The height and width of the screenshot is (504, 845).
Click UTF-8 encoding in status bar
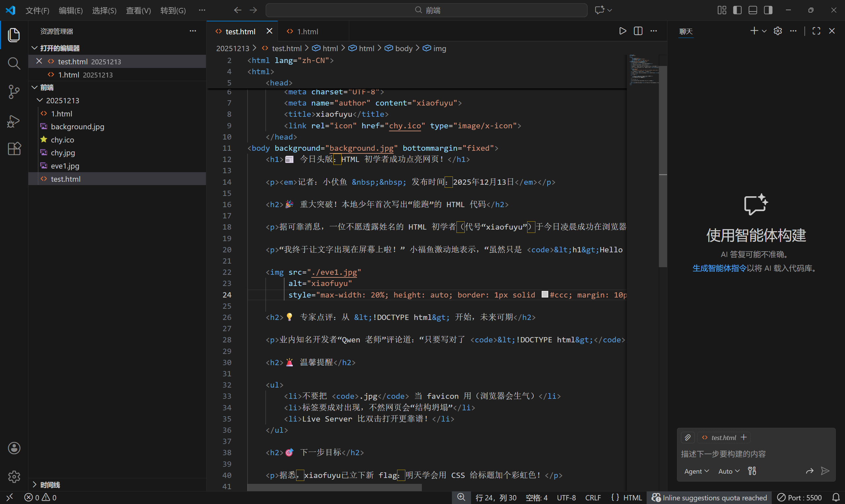coord(566,497)
